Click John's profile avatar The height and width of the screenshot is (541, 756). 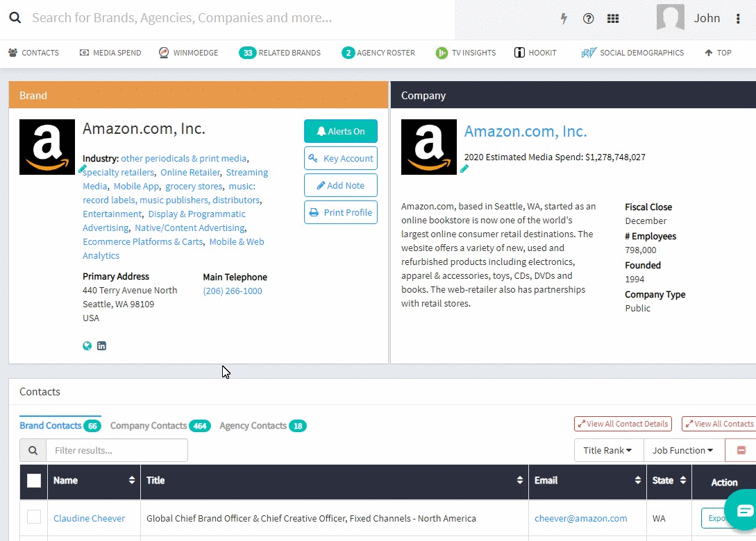click(670, 17)
